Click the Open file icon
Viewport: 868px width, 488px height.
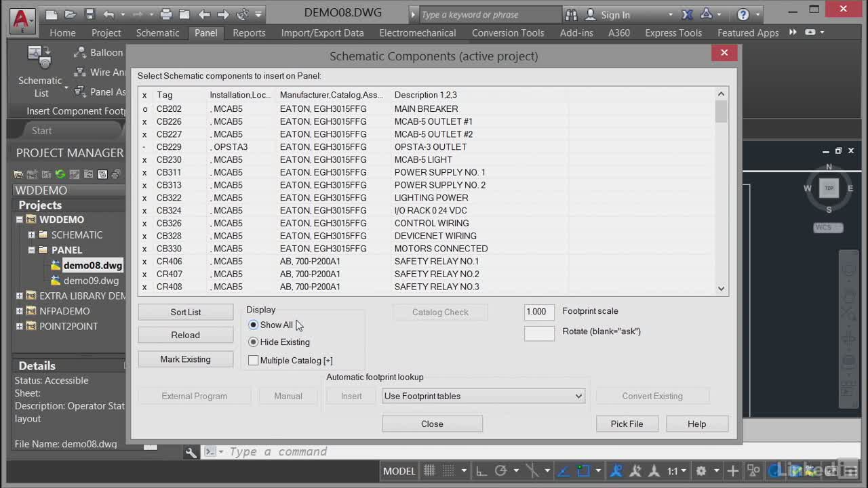coord(71,14)
